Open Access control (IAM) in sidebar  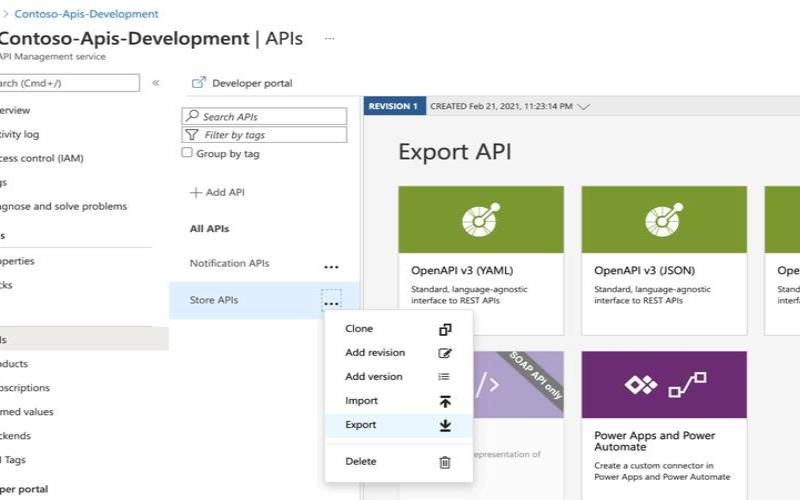[41, 158]
